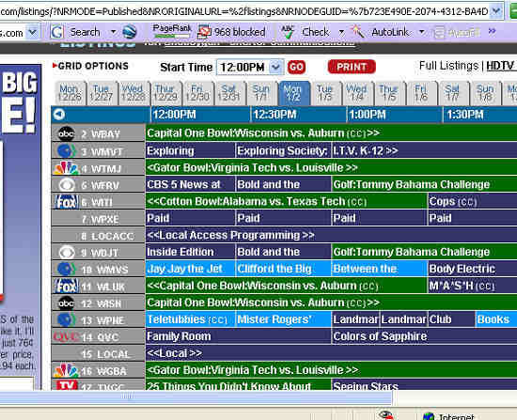Open Colors of Sapphire on QVC

pyautogui.click(x=424, y=336)
